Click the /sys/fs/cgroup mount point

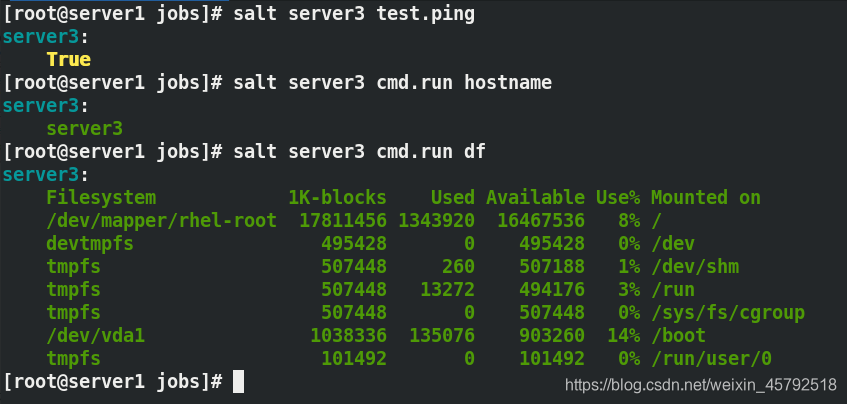(x=728, y=313)
